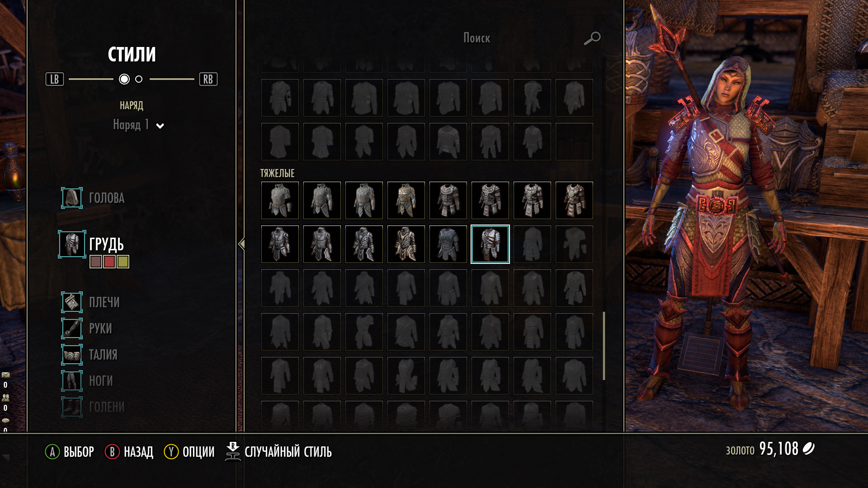
Task: Switch to next tab with RB
Action: coord(208,79)
